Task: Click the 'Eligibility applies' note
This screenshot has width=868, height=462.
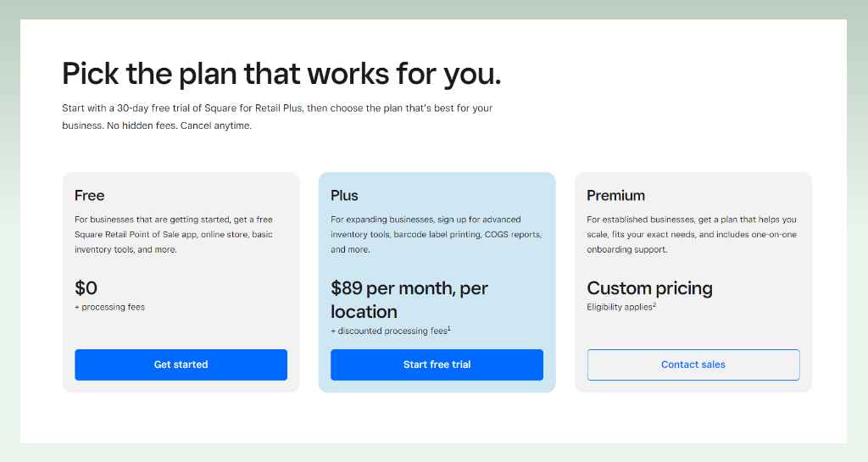Action: [x=620, y=307]
